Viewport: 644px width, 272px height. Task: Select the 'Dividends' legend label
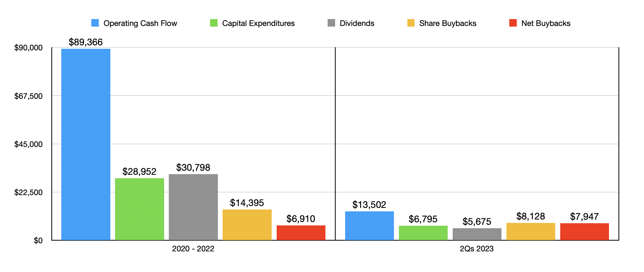pyautogui.click(x=357, y=23)
